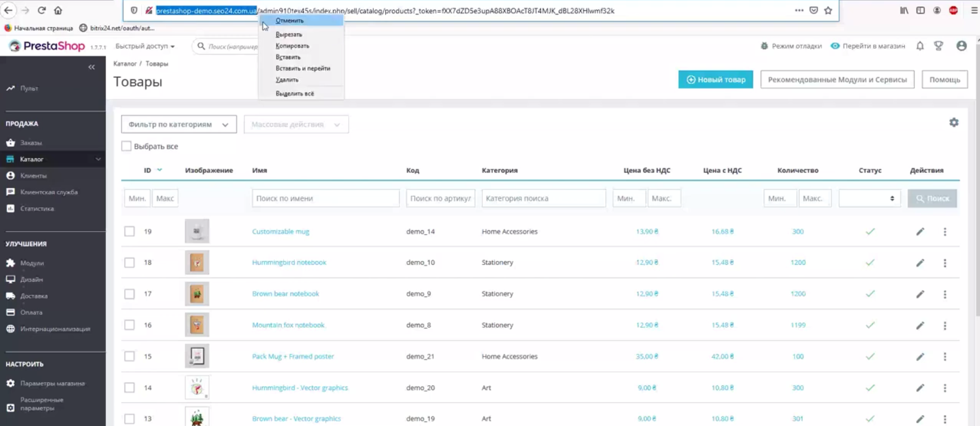Collapse the sidebar with double-chevron icon
The width and height of the screenshot is (980, 426).
pos(91,67)
